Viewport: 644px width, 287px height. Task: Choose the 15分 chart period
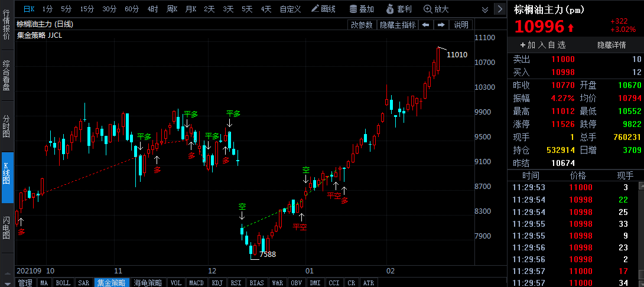point(87,9)
